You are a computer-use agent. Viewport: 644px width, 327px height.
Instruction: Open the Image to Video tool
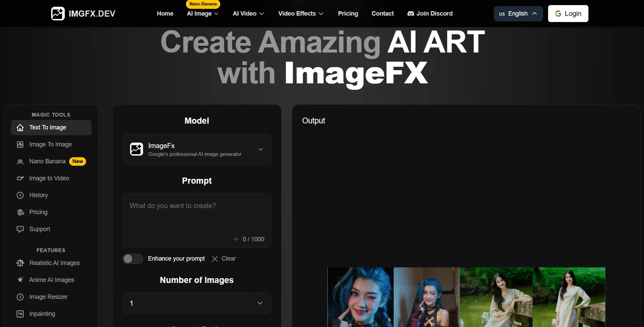click(x=49, y=178)
